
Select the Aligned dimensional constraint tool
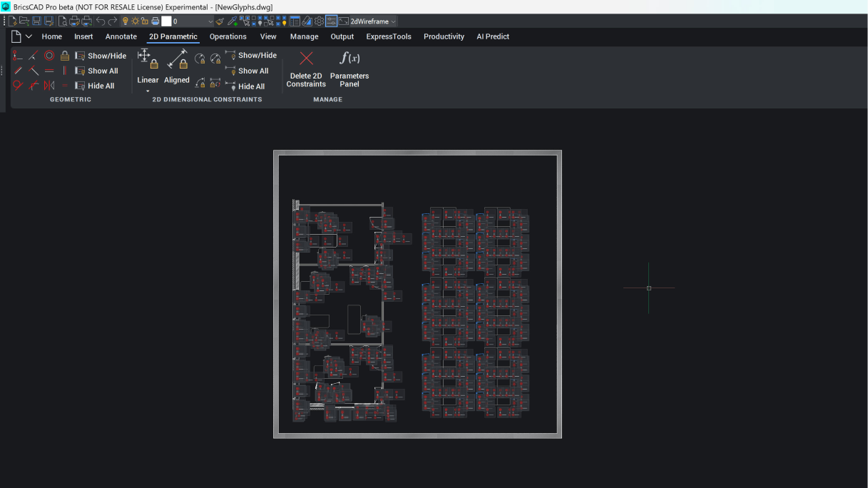point(177,66)
